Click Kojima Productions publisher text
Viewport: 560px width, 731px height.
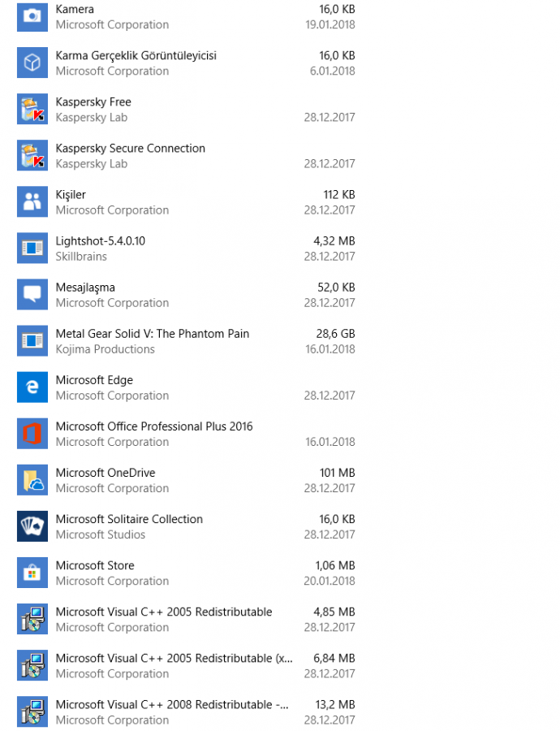coord(106,349)
